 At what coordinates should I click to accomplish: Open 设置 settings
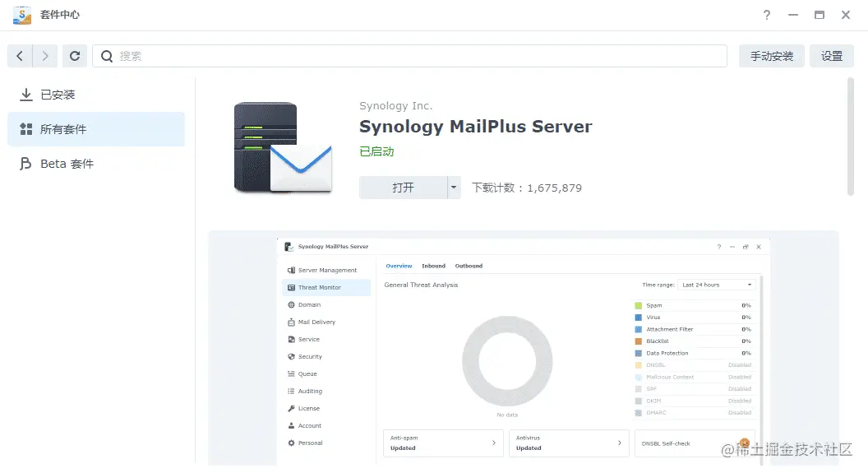[x=832, y=56]
